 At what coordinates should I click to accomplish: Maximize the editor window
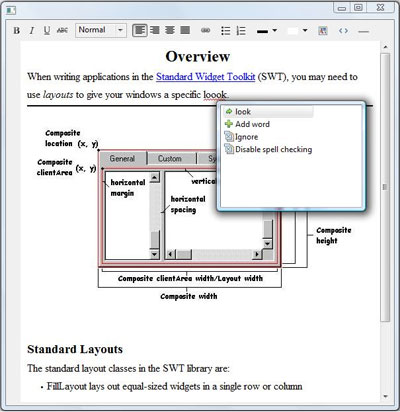[358, 8]
